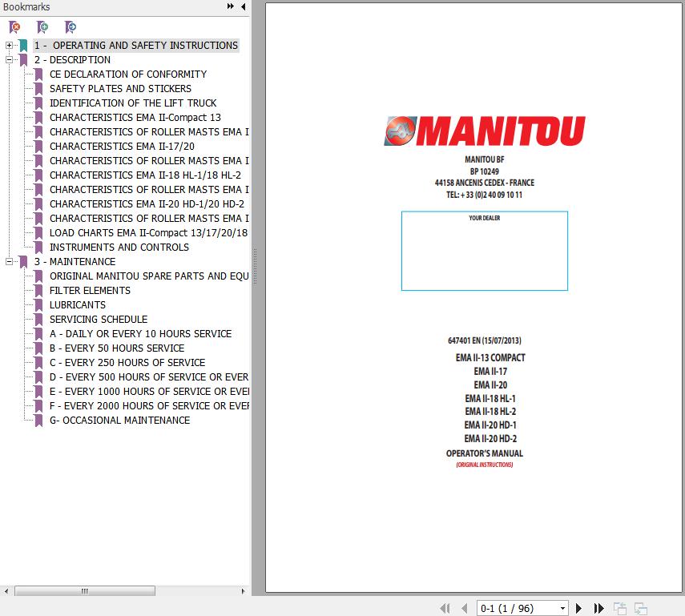Open LOAD CHARTS EMA II-Compact bookmark
The height and width of the screenshot is (616, 685).
[149, 233]
